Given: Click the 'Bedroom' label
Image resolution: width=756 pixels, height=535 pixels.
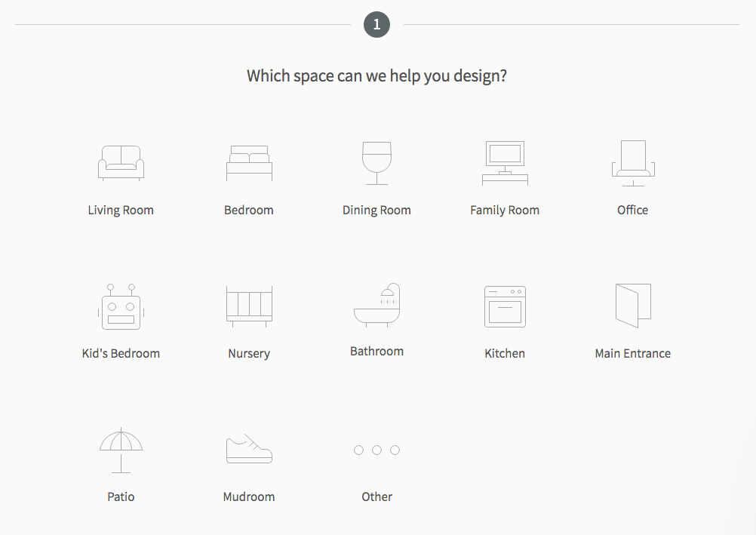Looking at the screenshot, I should (x=249, y=211).
